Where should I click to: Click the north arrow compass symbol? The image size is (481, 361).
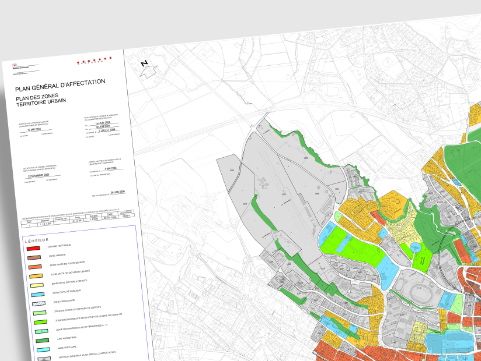point(148,70)
